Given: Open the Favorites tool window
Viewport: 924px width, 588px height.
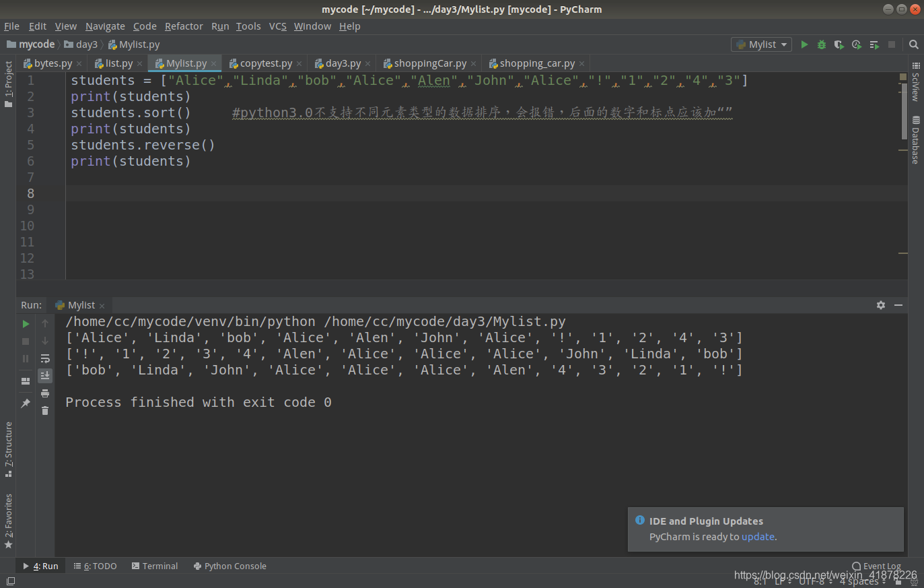Looking at the screenshot, I should (x=8, y=521).
